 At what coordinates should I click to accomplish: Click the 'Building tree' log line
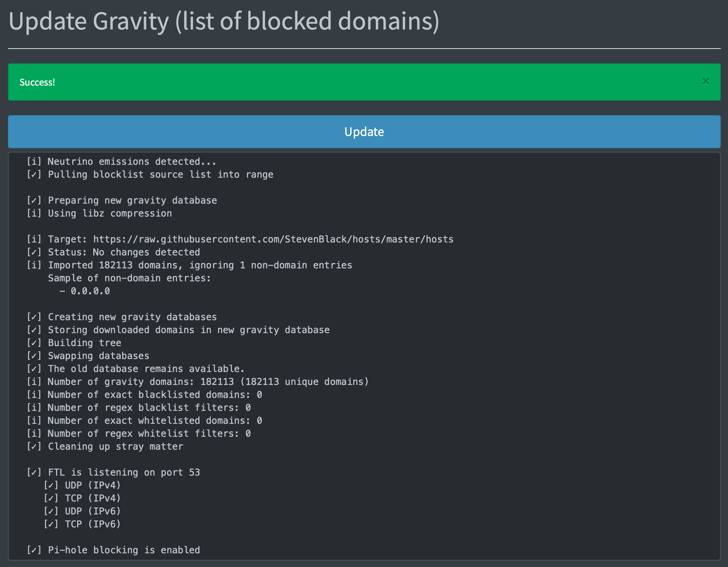click(x=74, y=343)
